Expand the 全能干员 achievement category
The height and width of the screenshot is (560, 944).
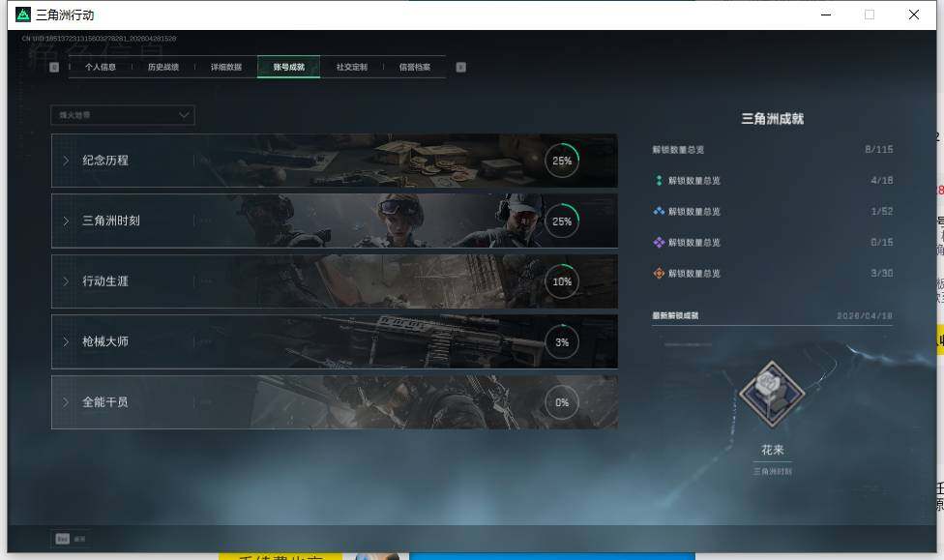tap(334, 402)
